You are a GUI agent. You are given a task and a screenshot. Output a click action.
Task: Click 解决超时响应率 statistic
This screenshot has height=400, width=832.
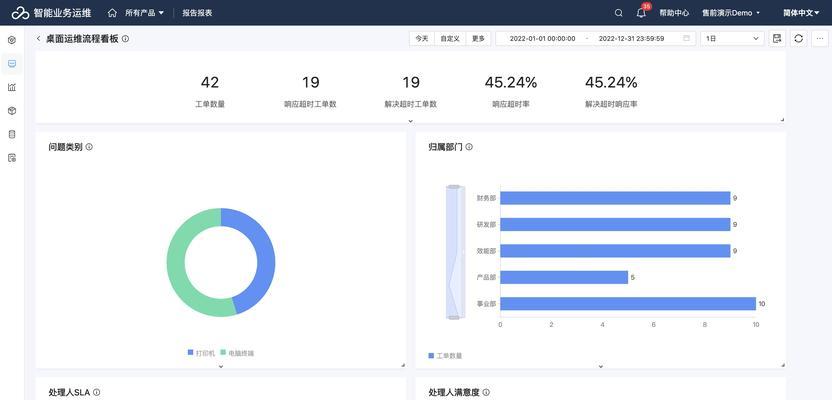pos(611,91)
